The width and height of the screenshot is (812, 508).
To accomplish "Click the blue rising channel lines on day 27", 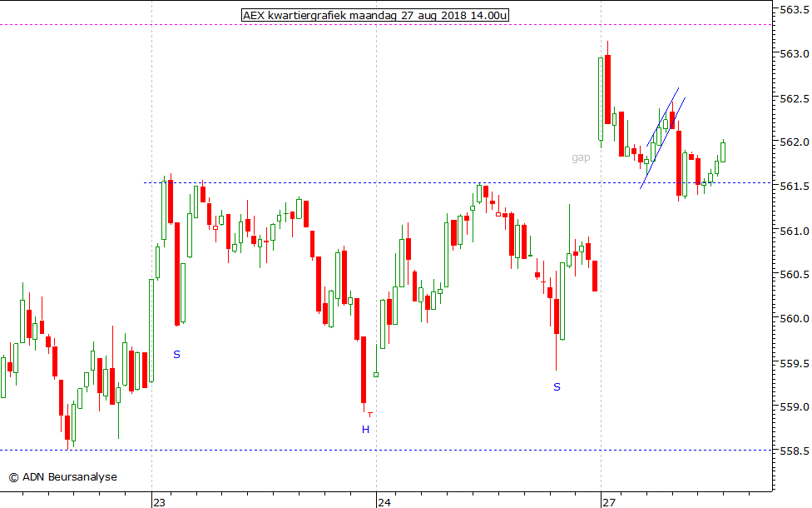I will pyautogui.click(x=663, y=138).
